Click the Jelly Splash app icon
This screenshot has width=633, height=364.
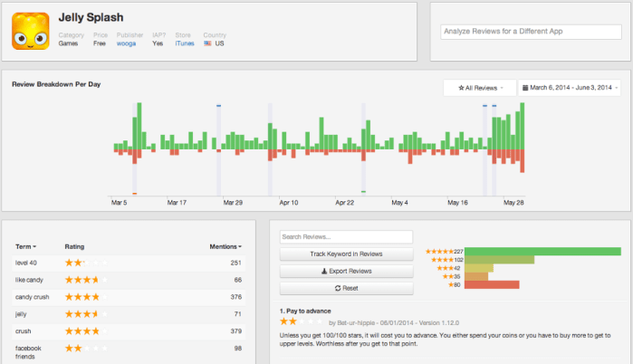click(31, 31)
